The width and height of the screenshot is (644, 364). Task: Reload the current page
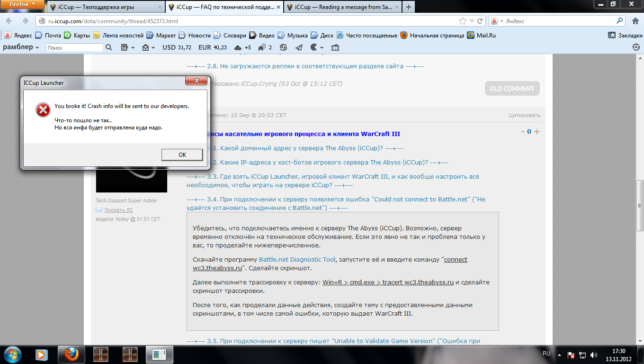[x=480, y=21]
